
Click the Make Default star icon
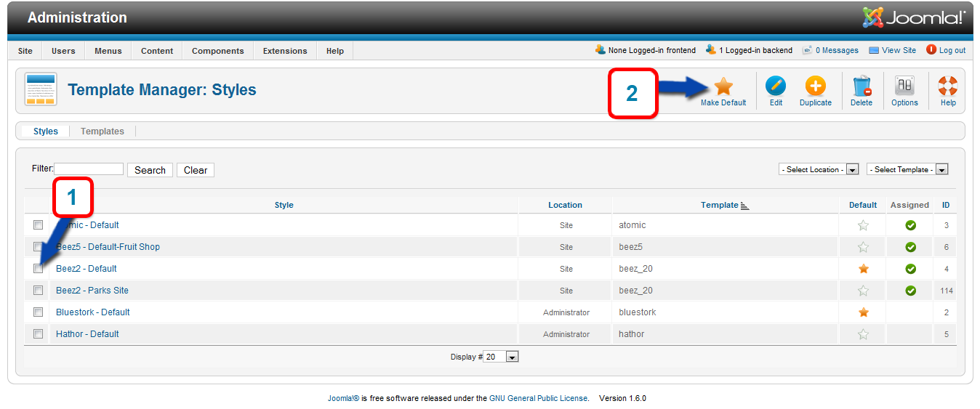pyautogui.click(x=723, y=87)
